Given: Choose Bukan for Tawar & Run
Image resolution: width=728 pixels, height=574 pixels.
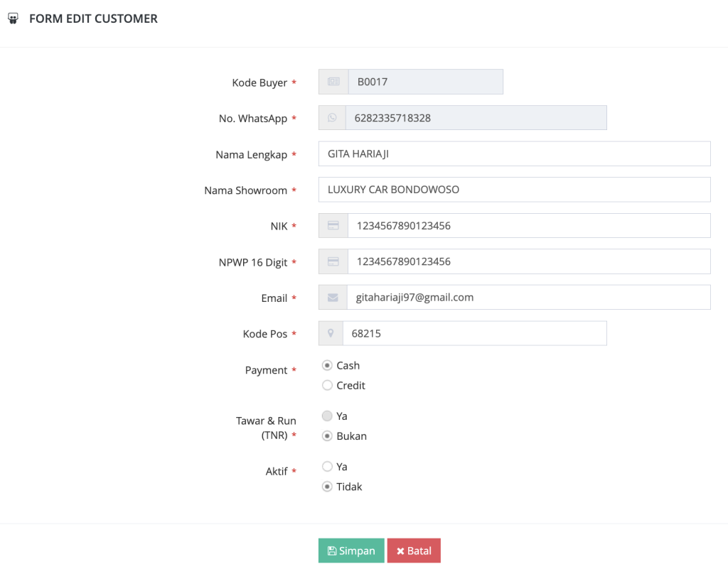Looking at the screenshot, I should pyautogui.click(x=327, y=436).
